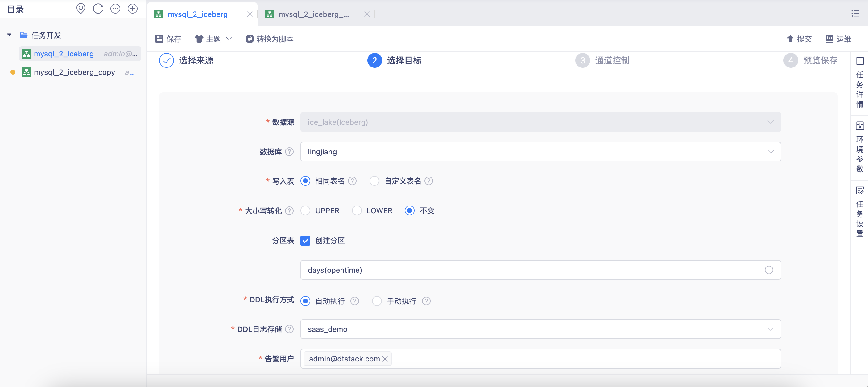Viewport: 868px width, 387px height.
Task: Click the info icon in the partition field
Action: (x=769, y=270)
